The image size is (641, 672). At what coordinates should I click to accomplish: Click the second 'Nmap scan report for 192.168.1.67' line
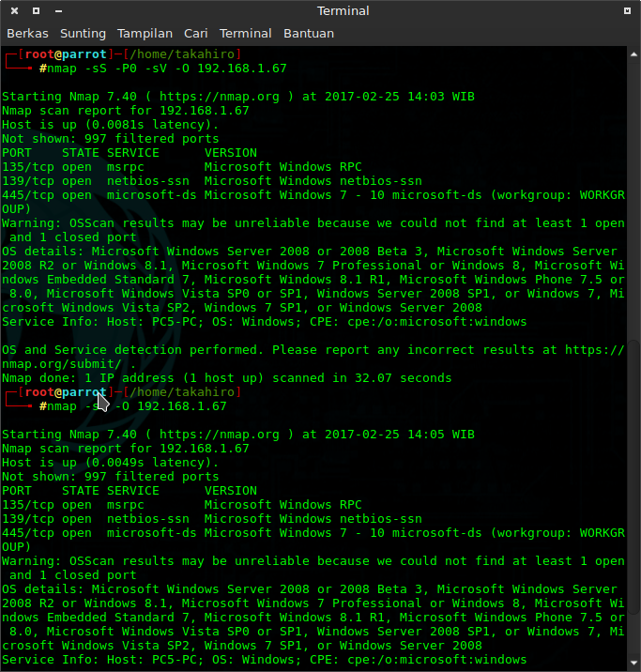tap(125, 449)
